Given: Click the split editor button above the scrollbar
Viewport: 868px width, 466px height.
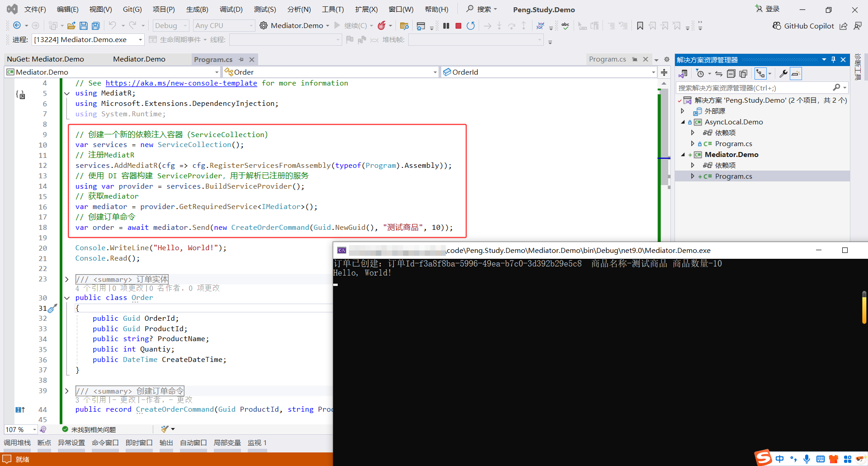Looking at the screenshot, I should (x=664, y=72).
